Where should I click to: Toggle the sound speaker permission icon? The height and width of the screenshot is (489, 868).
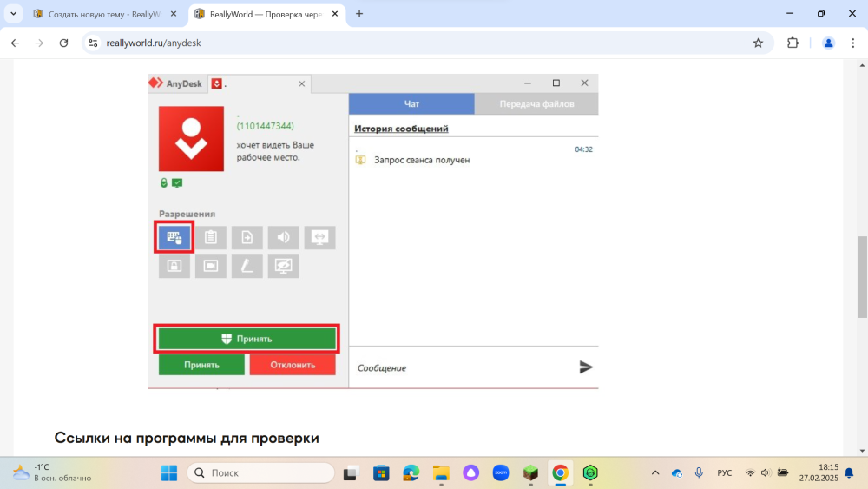pyautogui.click(x=284, y=237)
